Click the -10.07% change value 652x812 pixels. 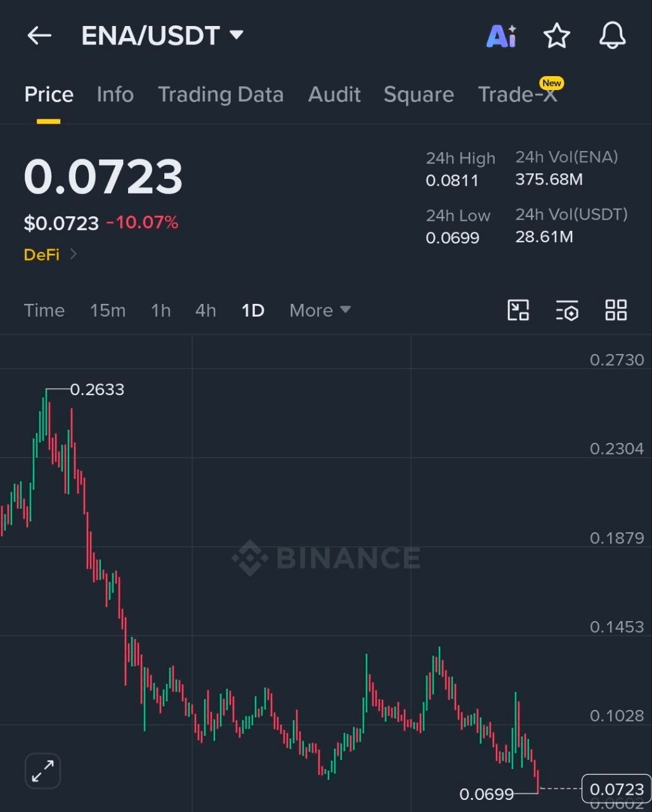pos(142,223)
